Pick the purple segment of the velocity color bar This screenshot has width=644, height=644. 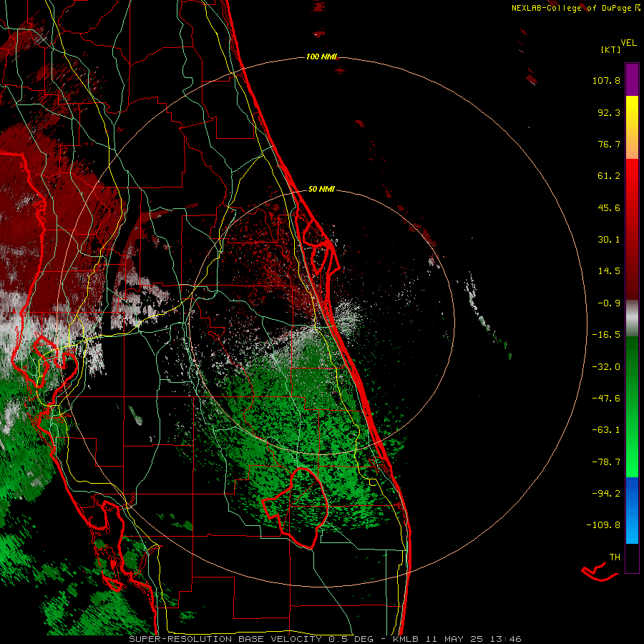pos(632,79)
